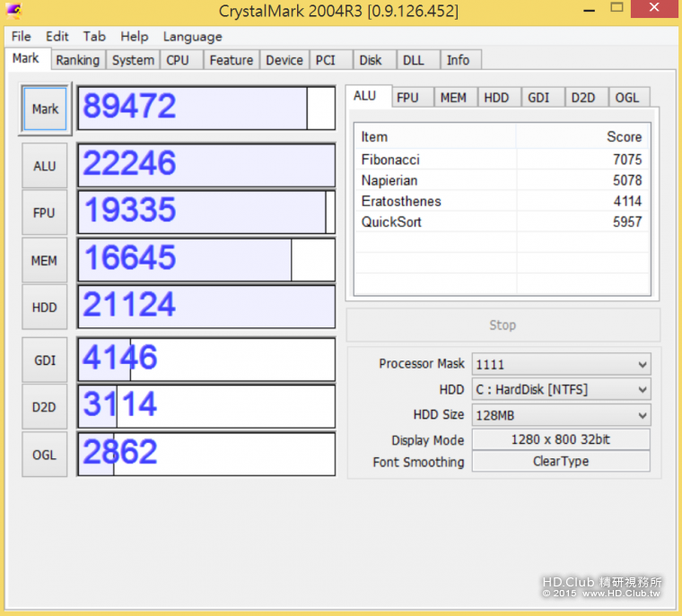Open the Disk tab
The height and width of the screenshot is (616, 682).
coord(371,60)
